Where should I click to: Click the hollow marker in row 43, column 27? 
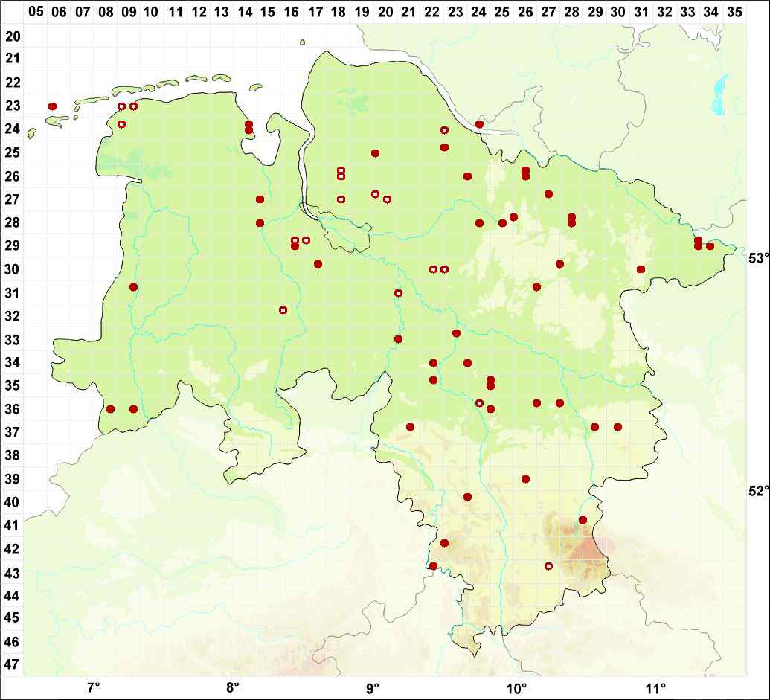coord(548,566)
